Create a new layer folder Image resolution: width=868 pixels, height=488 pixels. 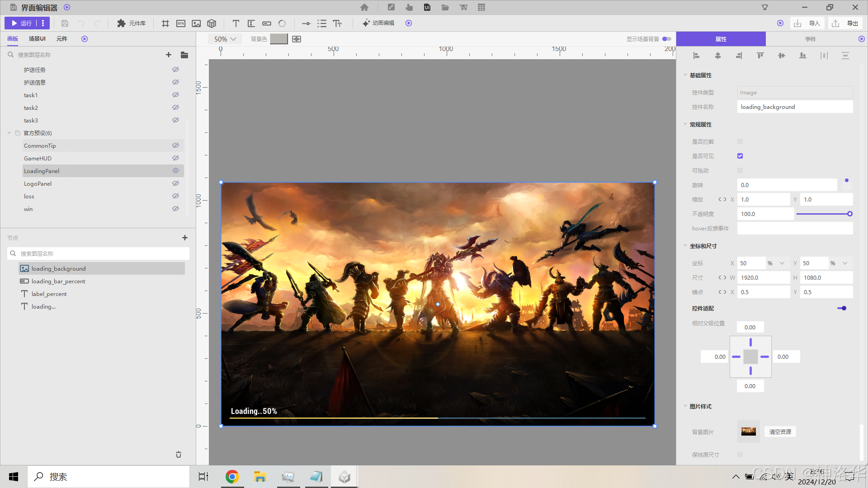[x=184, y=55]
